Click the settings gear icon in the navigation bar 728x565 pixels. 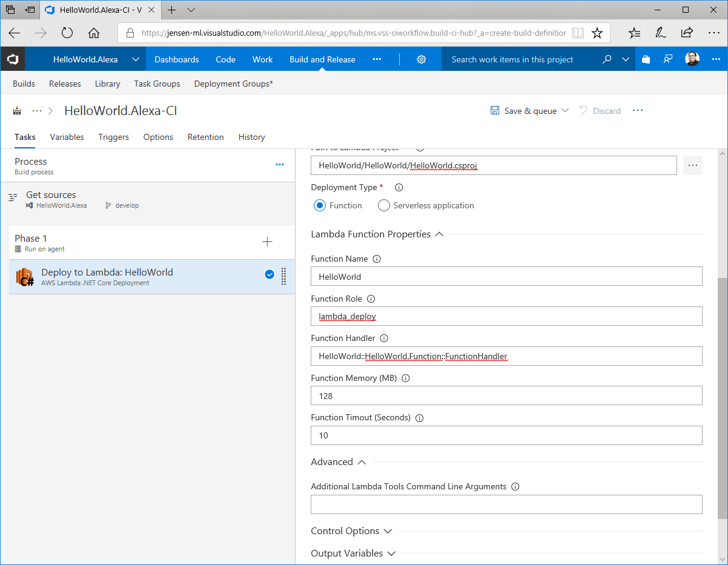tap(422, 59)
